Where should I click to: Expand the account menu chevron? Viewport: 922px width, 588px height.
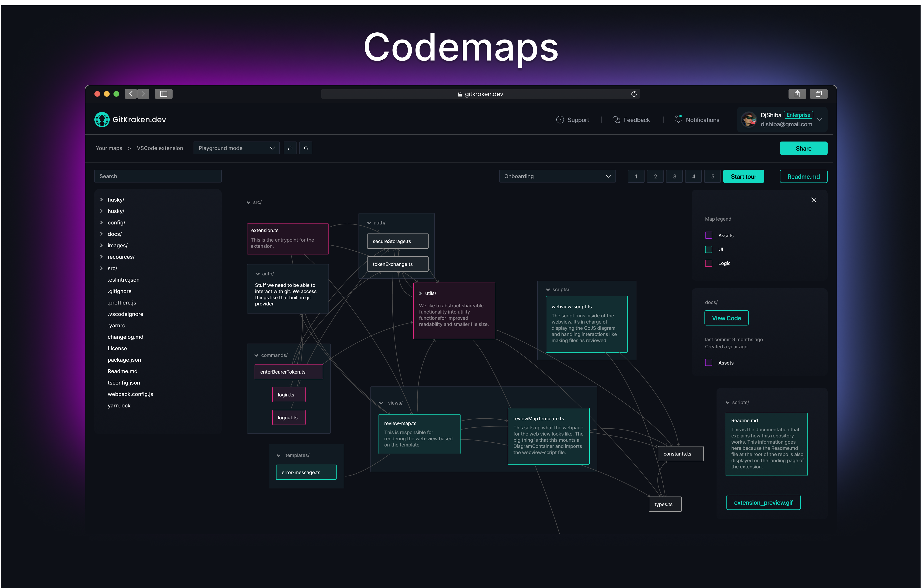click(820, 120)
